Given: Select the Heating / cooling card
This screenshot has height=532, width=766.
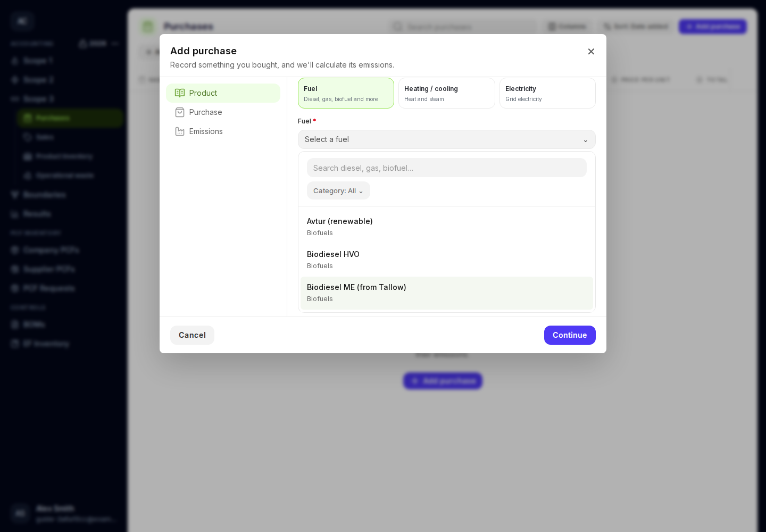Looking at the screenshot, I should pyautogui.click(x=447, y=93).
